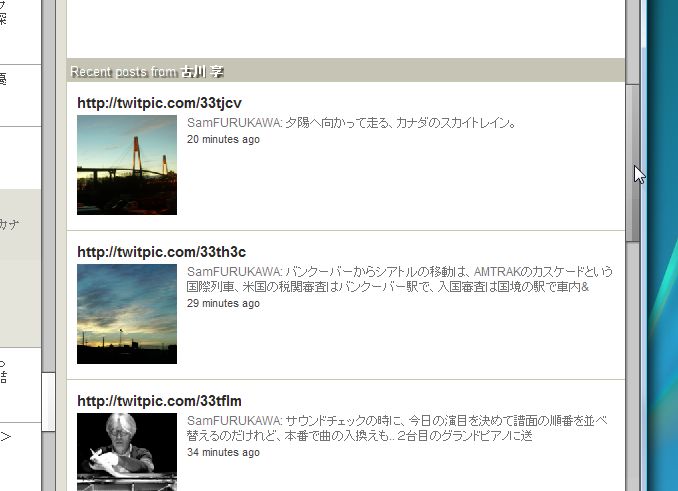
Task: Click the '29 minutes ago' timestamp
Action: pyautogui.click(x=223, y=303)
